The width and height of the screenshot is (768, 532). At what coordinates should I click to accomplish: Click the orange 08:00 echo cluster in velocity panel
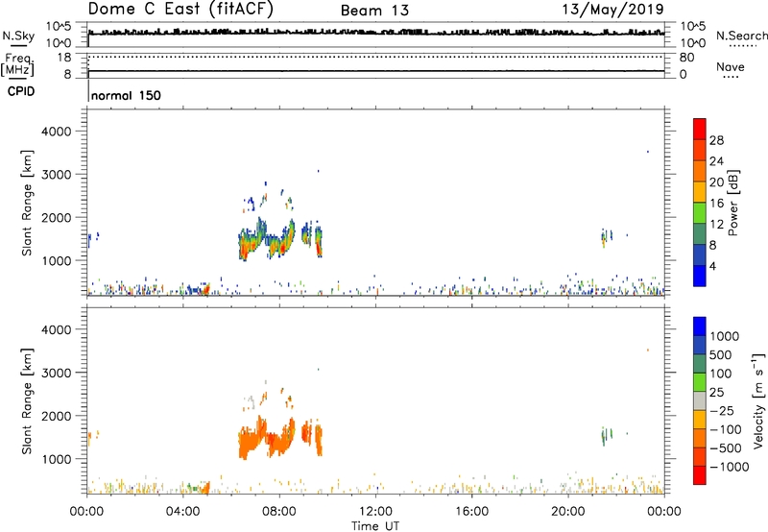point(268,438)
